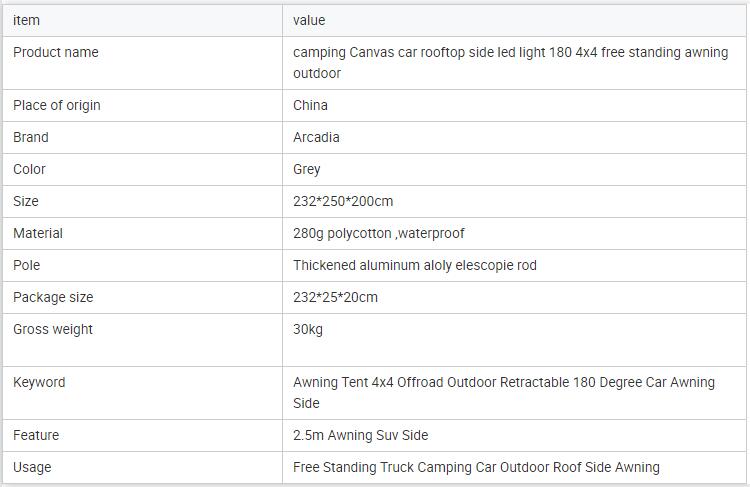Click the camping Canvas car rooftop product description
This screenshot has height=487, width=750.
point(510,62)
